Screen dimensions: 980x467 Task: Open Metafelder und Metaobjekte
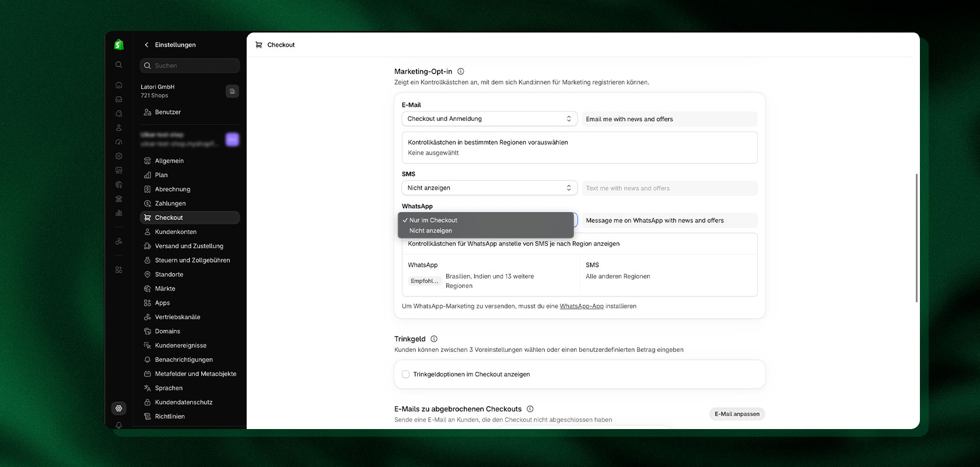click(x=190, y=374)
